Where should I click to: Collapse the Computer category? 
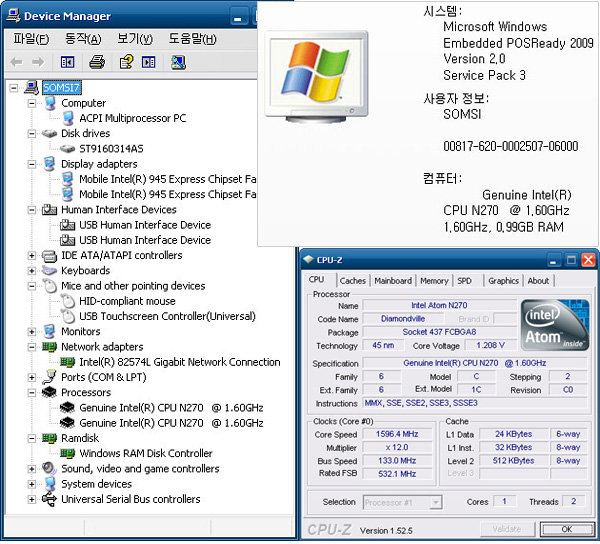pyautogui.click(x=32, y=103)
